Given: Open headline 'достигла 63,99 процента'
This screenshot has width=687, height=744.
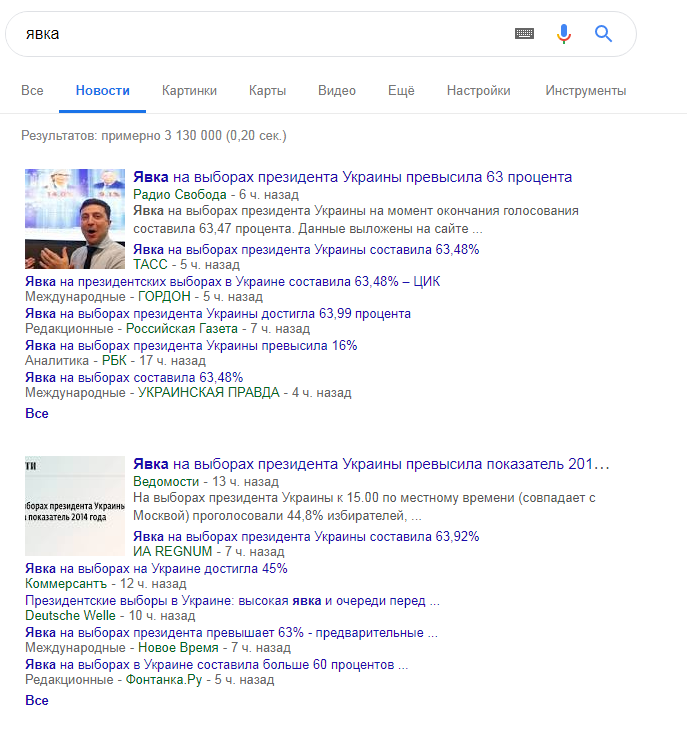Looking at the screenshot, I should [x=218, y=314].
